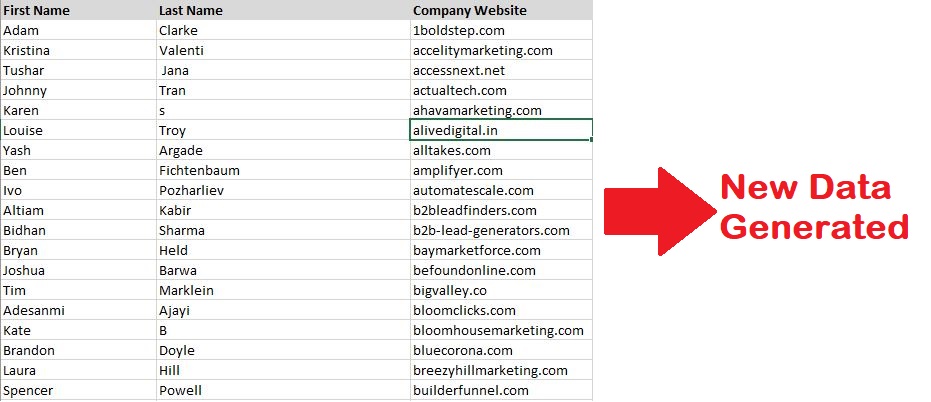Click the b2b-lead-generators.com cell
931x402 pixels.
pyautogui.click(x=501, y=230)
